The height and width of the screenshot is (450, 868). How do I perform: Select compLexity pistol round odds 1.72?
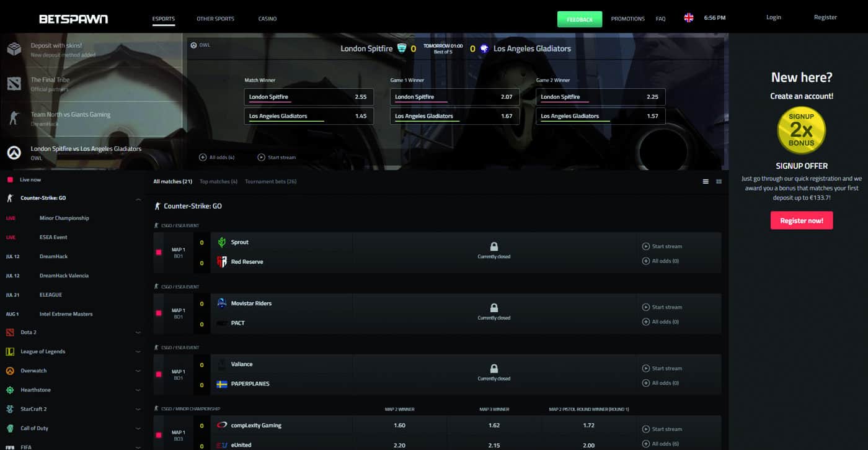pos(589,426)
